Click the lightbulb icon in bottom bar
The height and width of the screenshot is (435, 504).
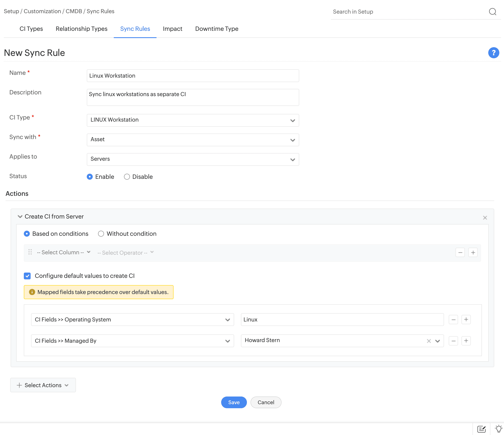498,429
